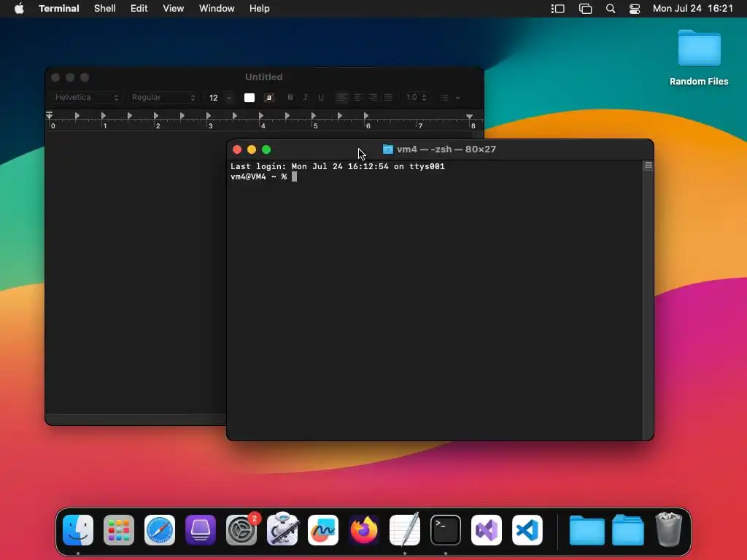Open System Settings from the Dock
The width and height of the screenshot is (747, 560).
pos(241,530)
